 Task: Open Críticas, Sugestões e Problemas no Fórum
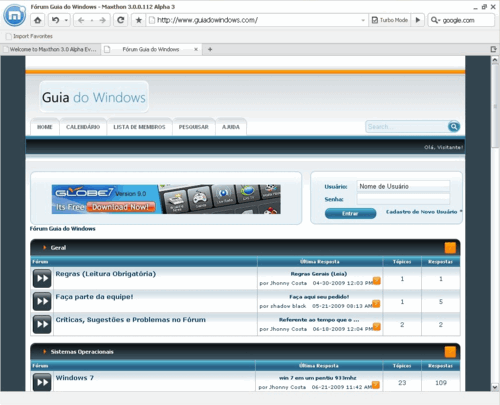pyautogui.click(x=131, y=320)
